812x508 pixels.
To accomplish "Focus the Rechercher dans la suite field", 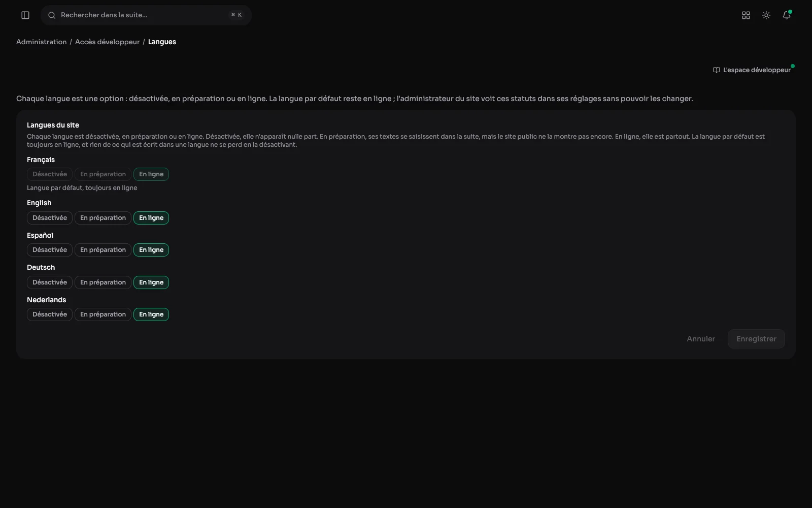I will click(146, 15).
